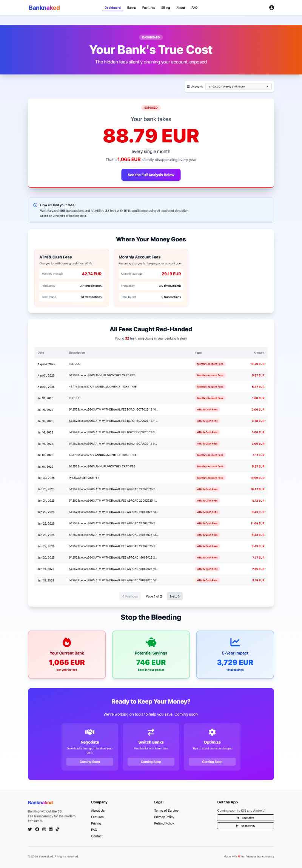Screen dimensions: 302x868
Task: Open the Account selector dropdown
Action: tap(239, 86)
